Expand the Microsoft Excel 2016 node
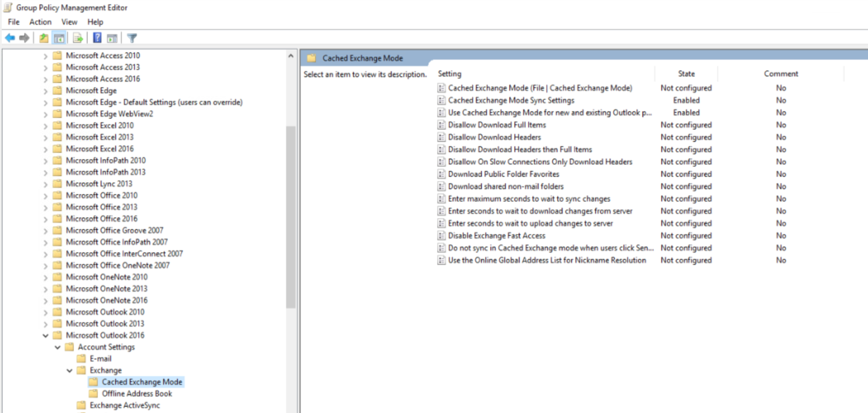868x413 pixels. coord(45,149)
